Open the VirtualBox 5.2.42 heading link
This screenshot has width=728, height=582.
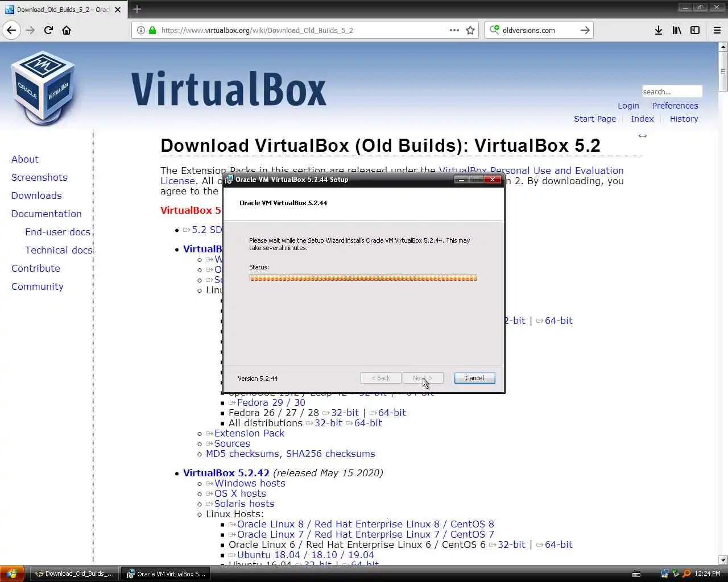click(x=226, y=473)
